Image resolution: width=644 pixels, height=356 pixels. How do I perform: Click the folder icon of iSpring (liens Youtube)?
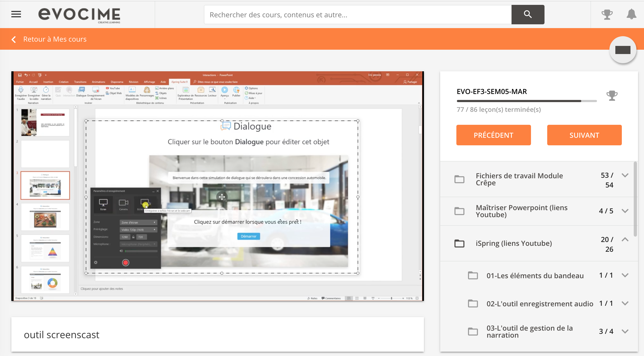459,243
